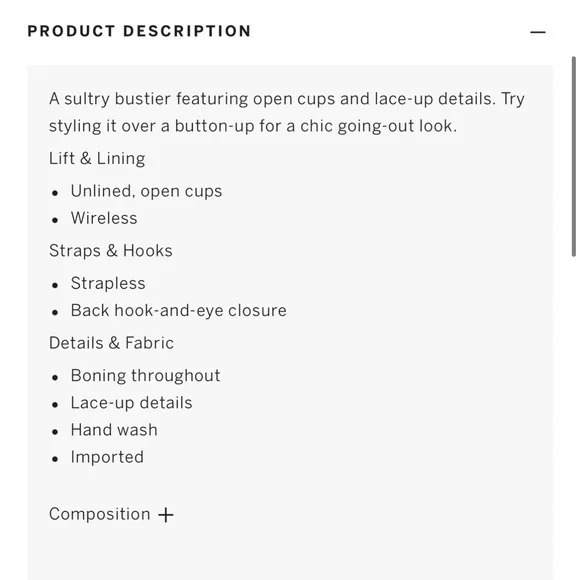This screenshot has width=580, height=580.
Task: Collapse the Product Description section minus icon
Action: [537, 32]
